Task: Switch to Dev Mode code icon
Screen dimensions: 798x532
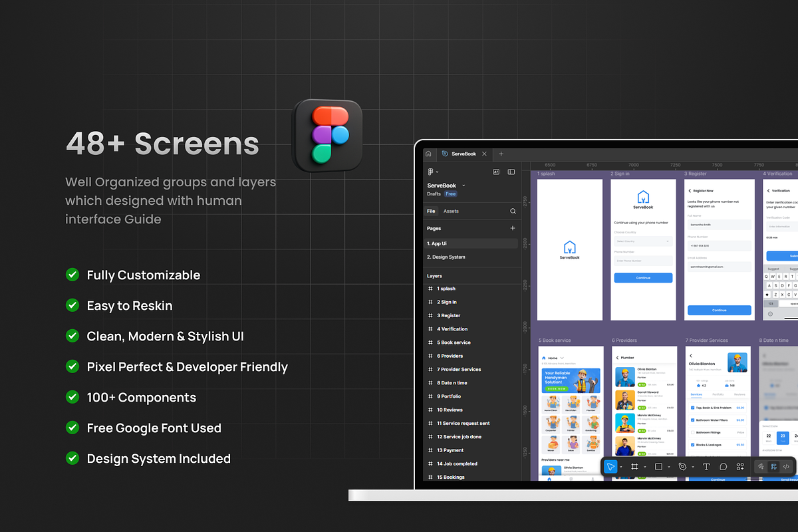Action: tap(786, 467)
